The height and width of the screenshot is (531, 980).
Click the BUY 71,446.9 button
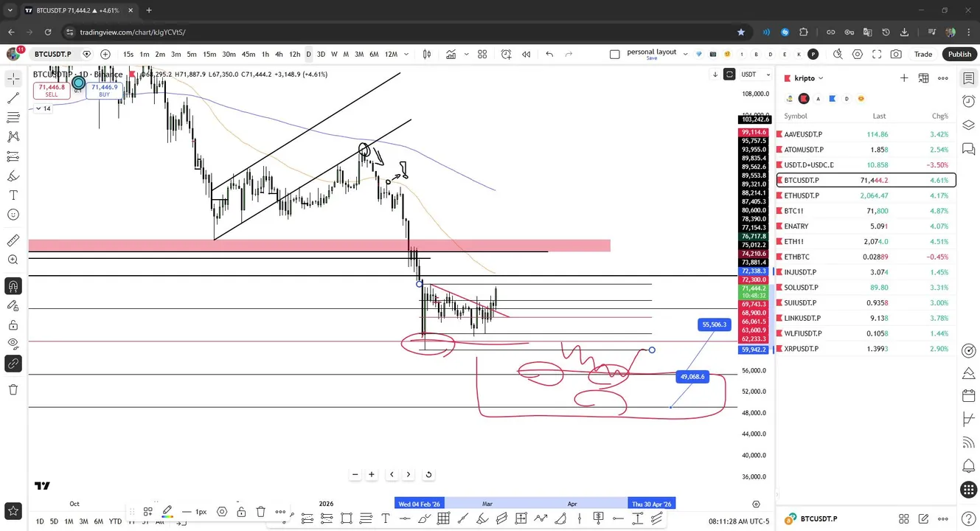104,90
